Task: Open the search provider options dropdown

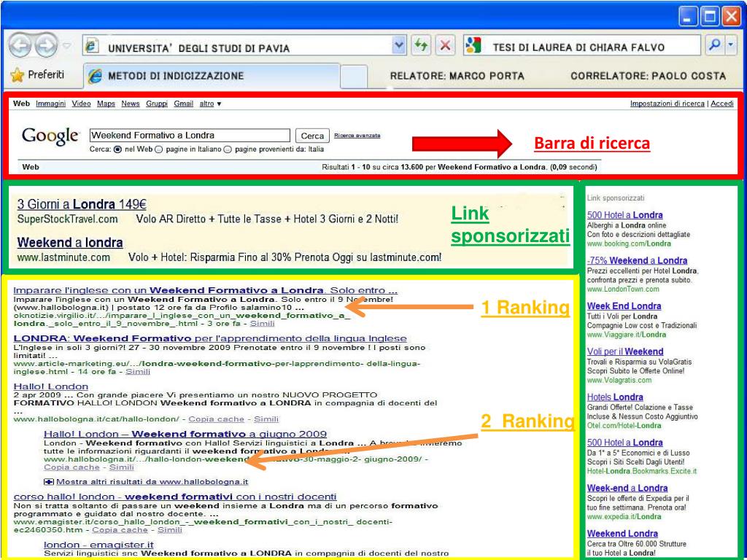Action: [731, 45]
